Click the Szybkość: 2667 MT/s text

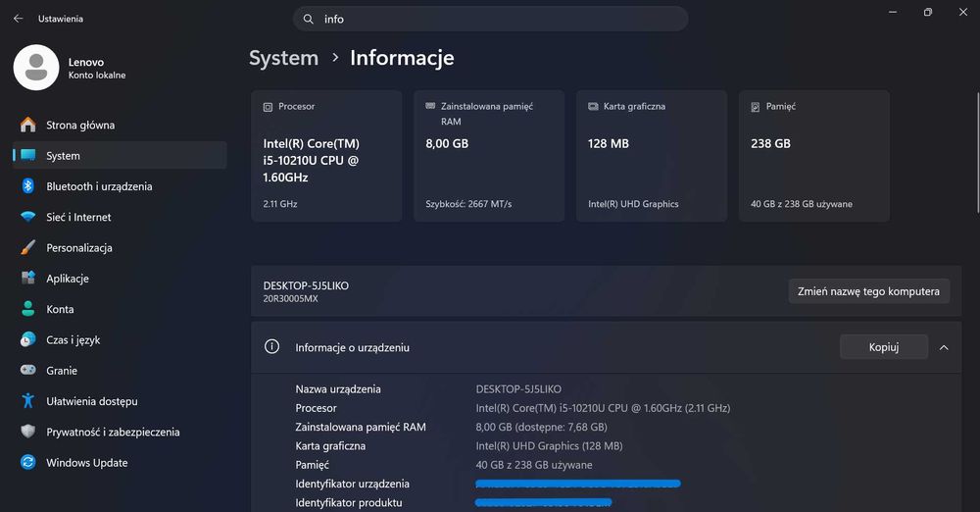(468, 204)
